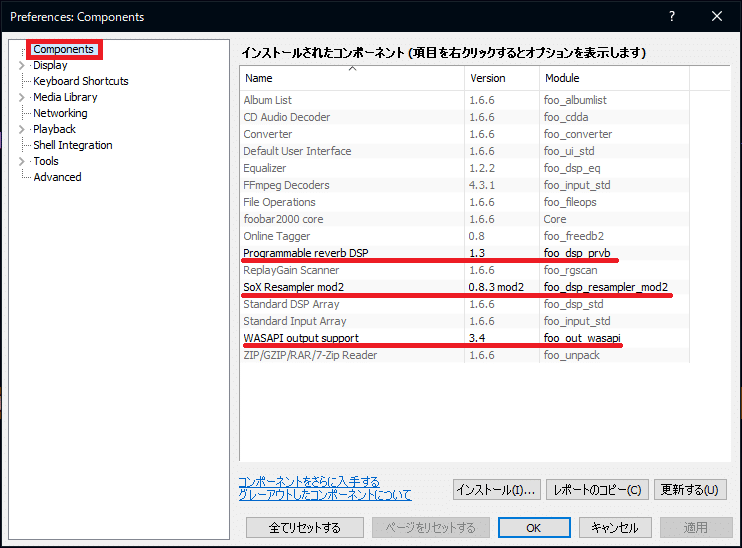This screenshot has width=742, height=548.
Task: Select the ZIP/GZIP/RAR/7-Zip Reader row
Action: click(465, 355)
